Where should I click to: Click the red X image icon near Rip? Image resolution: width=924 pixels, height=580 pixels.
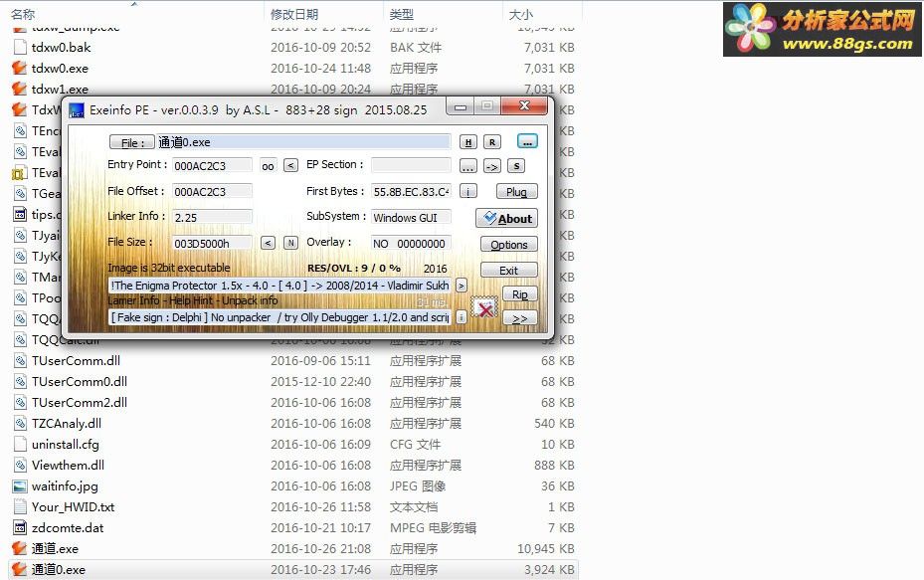tap(485, 307)
